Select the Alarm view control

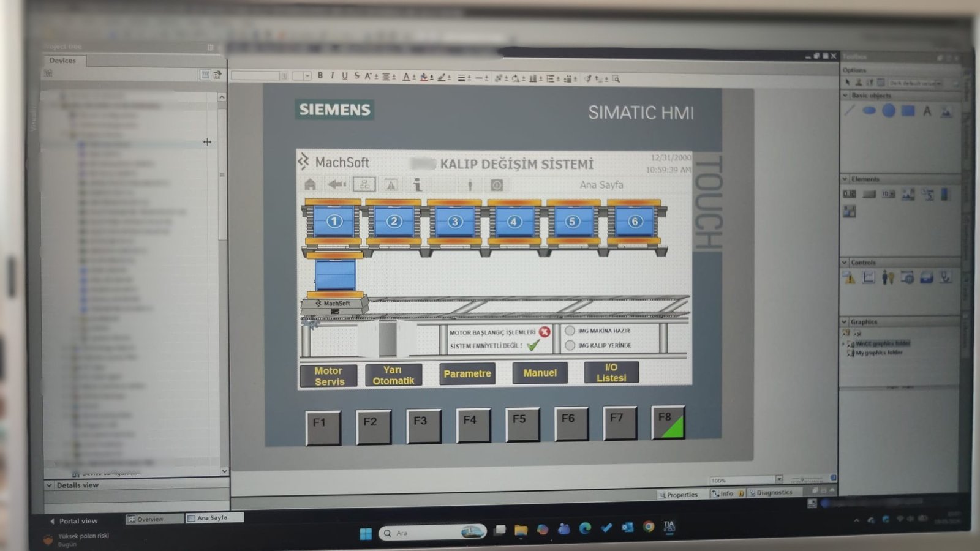tap(850, 278)
